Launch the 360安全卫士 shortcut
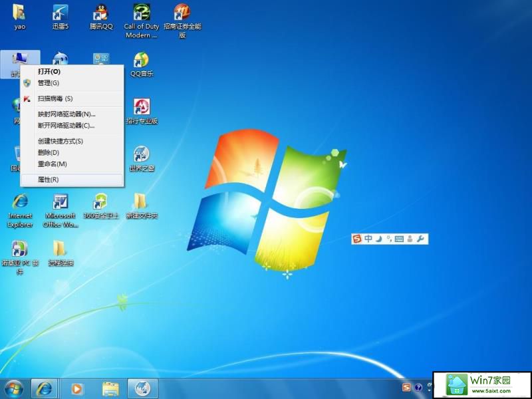 coord(101,206)
